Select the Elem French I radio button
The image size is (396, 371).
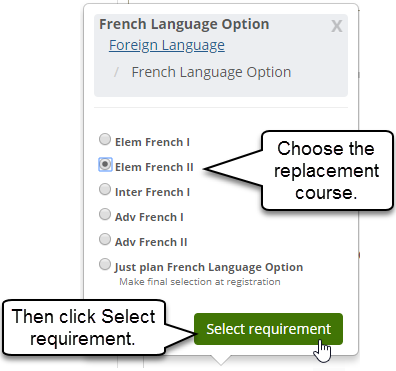[x=105, y=139]
